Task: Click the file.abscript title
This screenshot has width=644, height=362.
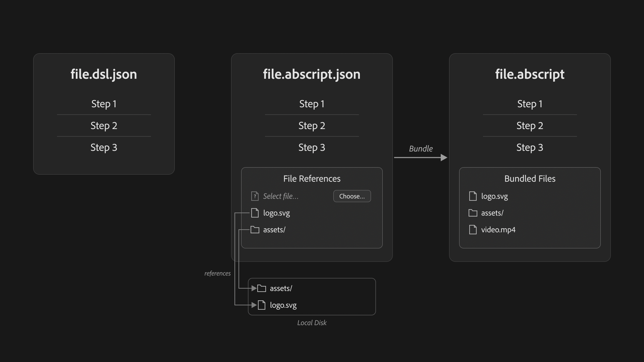Action: point(530,74)
